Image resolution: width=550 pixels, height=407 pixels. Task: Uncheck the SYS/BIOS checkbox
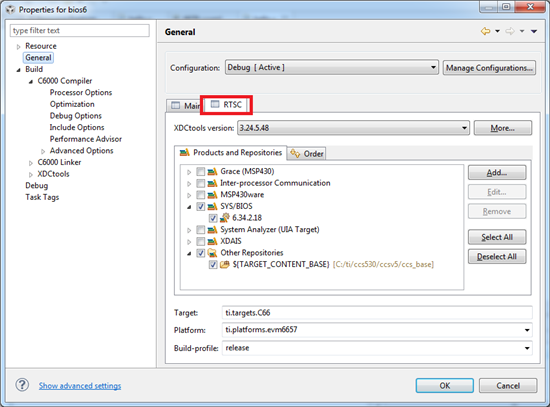point(201,206)
